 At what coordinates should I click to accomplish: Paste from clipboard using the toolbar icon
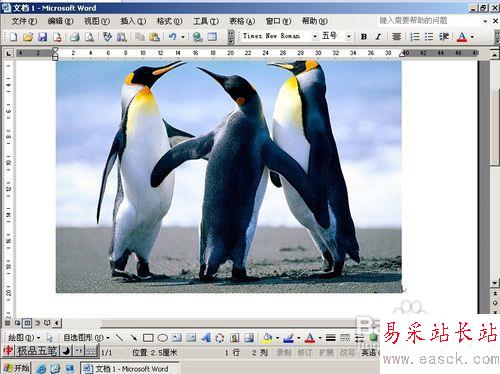(154, 37)
